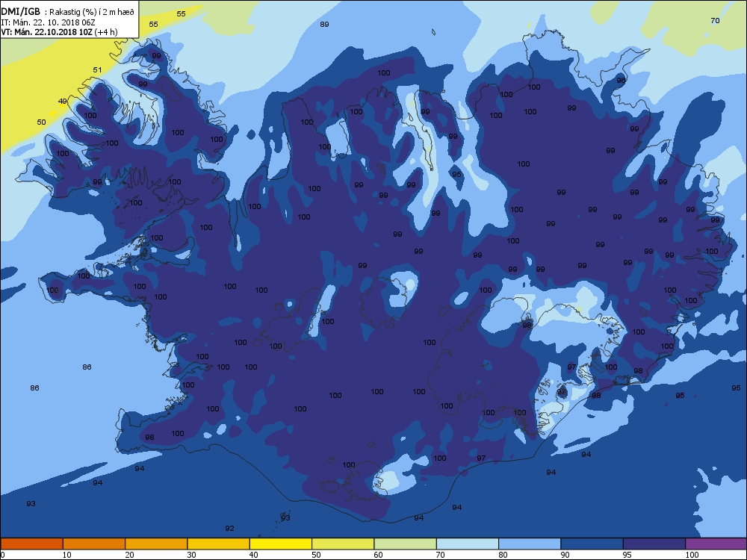
Task: Click the 70 value in the top-right corner
Action: (715, 20)
